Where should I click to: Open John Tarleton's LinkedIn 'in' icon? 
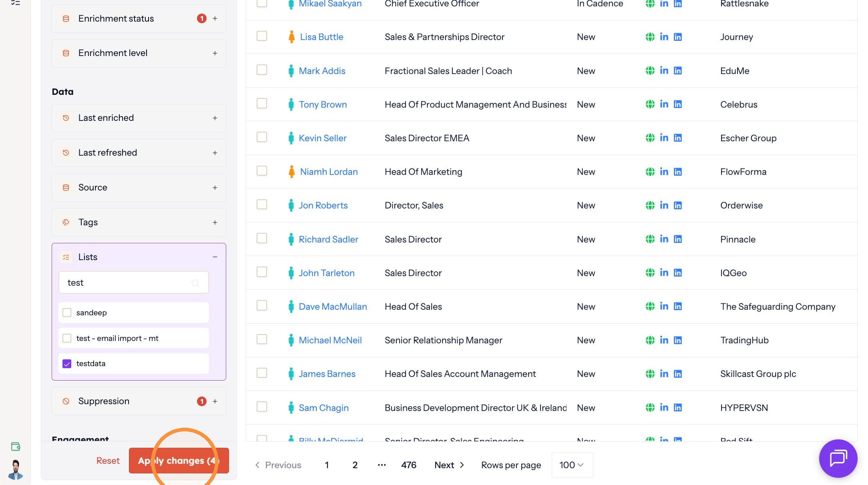click(664, 273)
